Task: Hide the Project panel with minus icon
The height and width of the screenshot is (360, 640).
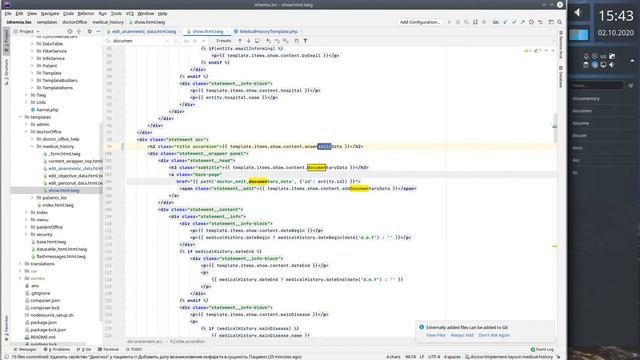Action: [98, 31]
